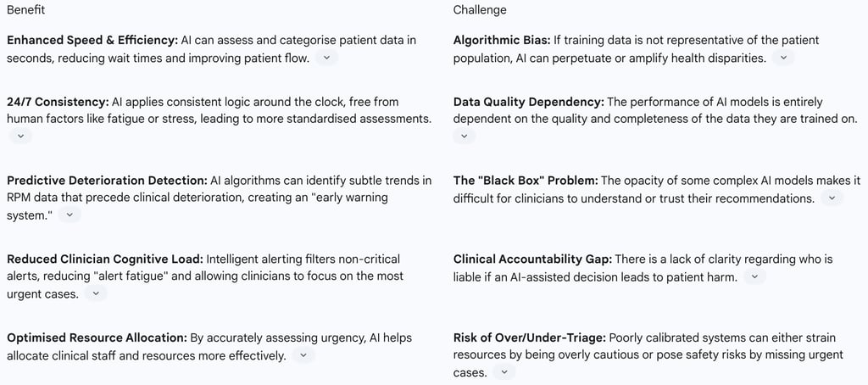Click the Algorithmic Bias bold heading

pyautogui.click(x=502, y=40)
